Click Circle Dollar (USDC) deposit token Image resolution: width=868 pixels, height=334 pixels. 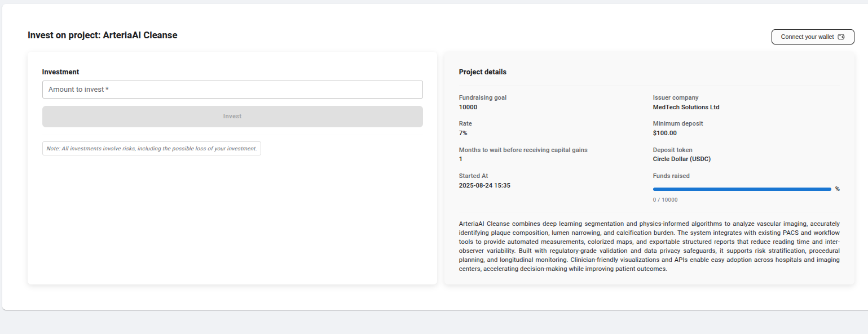click(x=681, y=159)
